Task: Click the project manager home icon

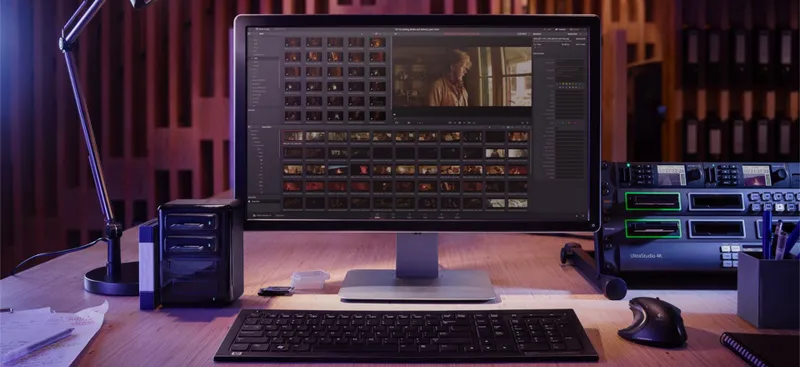Action: pyautogui.click(x=577, y=215)
